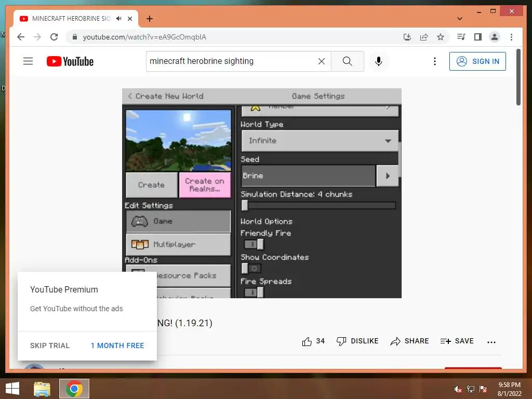532x399 pixels.
Task: Open Chrome media controls icon
Action: [461, 37]
